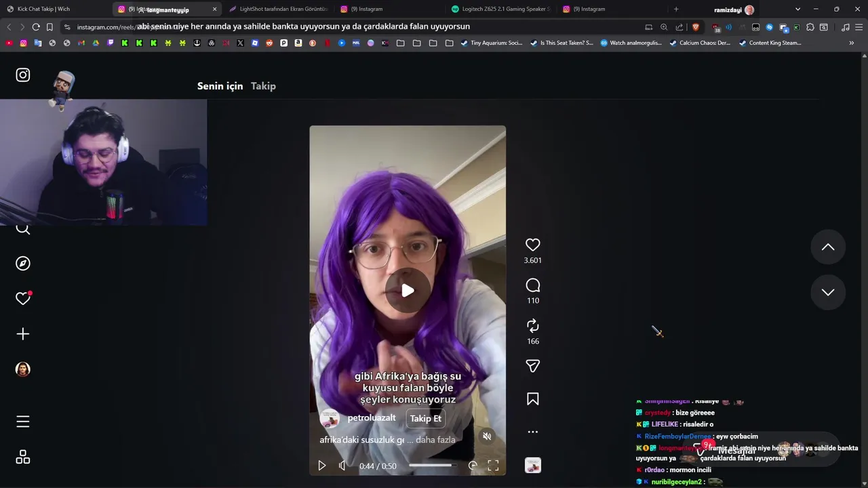Open the Brave Shields lion icon
This screenshot has height=488, width=868.
tap(695, 27)
